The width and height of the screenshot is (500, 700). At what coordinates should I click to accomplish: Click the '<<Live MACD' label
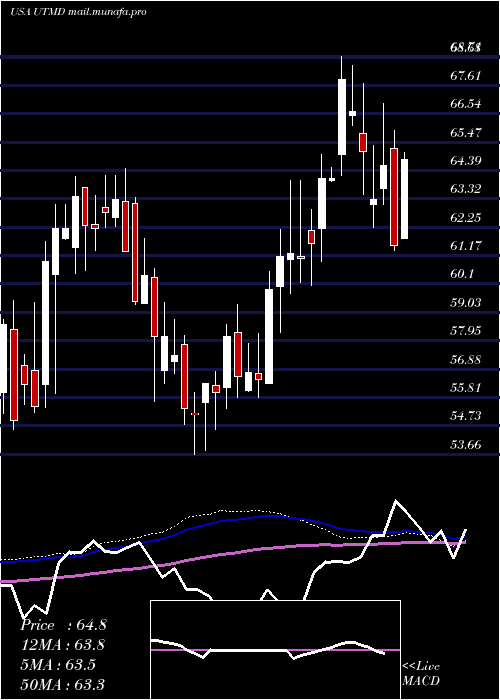pyautogui.click(x=421, y=674)
